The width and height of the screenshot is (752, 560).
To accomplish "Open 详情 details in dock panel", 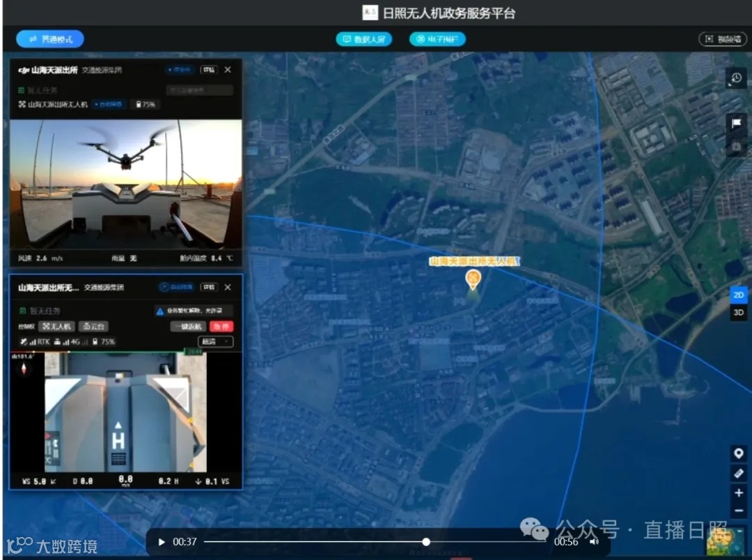I will point(209,70).
